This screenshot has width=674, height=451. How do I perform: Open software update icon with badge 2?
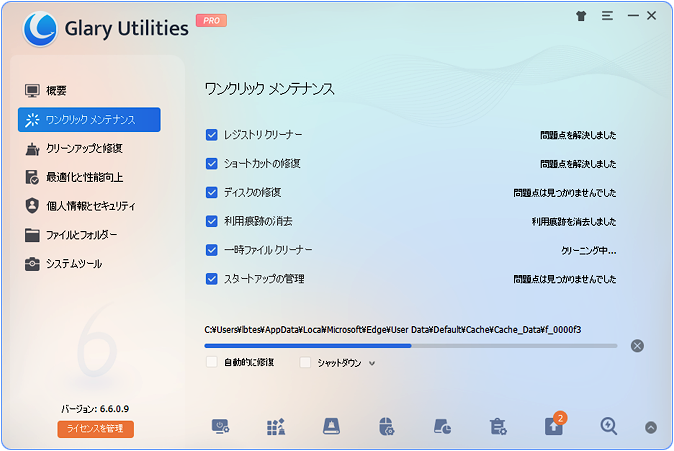click(555, 425)
